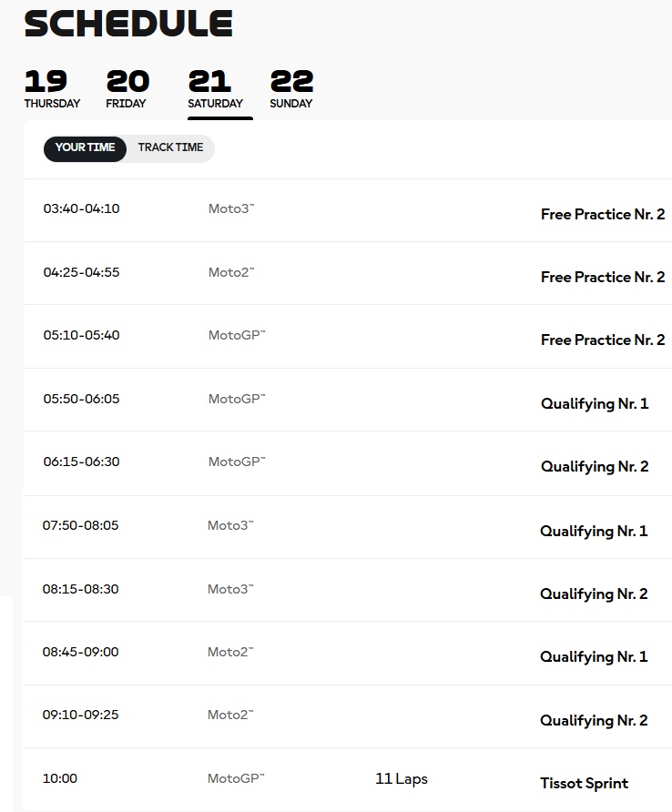Go to the Sunday 22 tab

291,89
